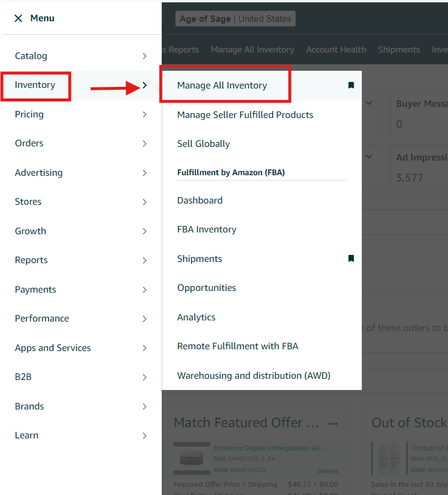Click bookmark icon beside Shipments submenu item

[x=351, y=258]
